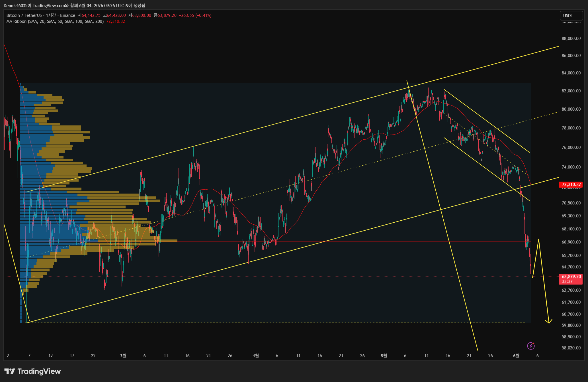The height and width of the screenshot is (382, 588).
Task: Click the 59,800.00 price axis label
Action: [571, 325]
